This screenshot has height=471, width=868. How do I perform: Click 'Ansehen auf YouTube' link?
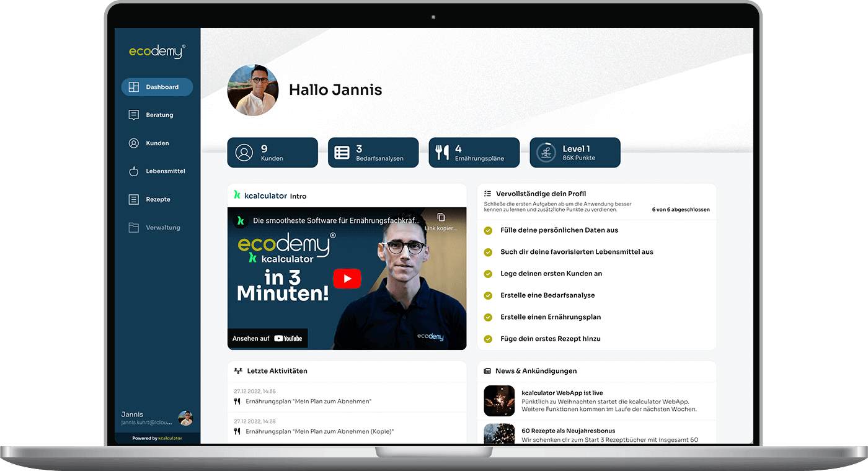point(267,338)
